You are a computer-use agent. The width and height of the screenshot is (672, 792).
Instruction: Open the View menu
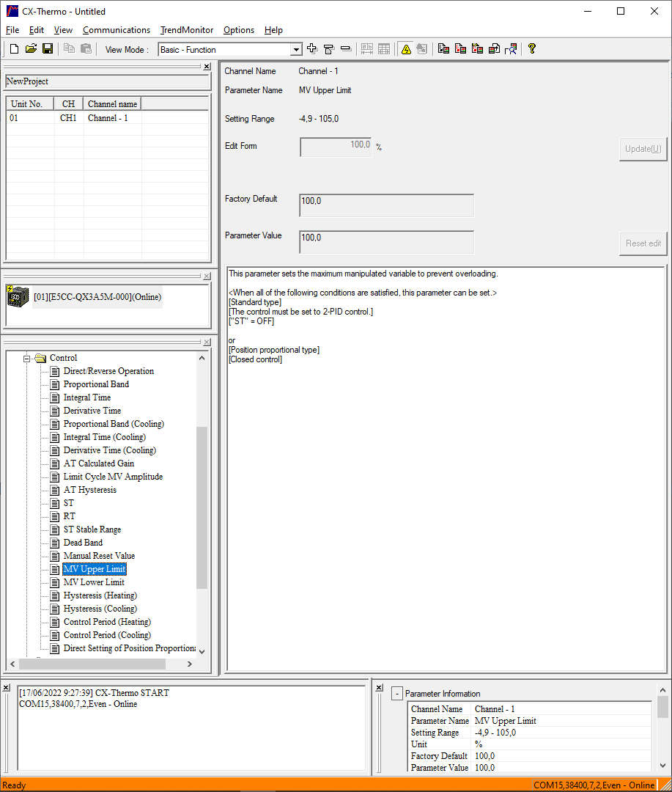63,30
